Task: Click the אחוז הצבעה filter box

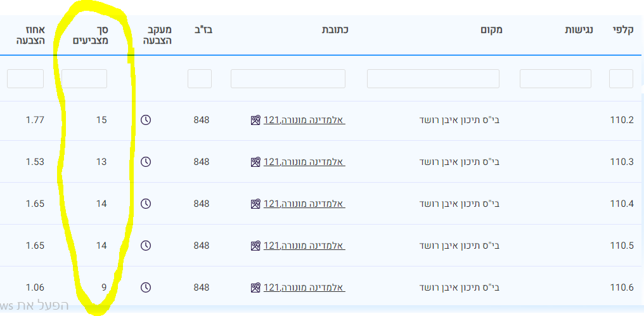Action: coord(25,79)
